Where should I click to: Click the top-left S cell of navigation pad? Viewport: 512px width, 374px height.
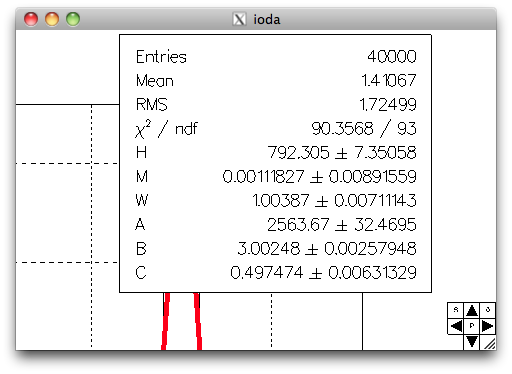[x=456, y=310]
